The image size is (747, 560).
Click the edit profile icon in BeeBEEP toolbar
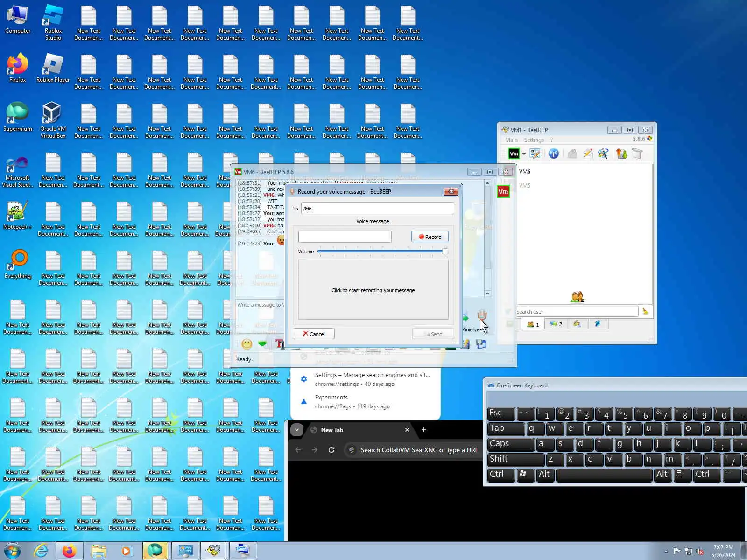pyautogui.click(x=535, y=154)
